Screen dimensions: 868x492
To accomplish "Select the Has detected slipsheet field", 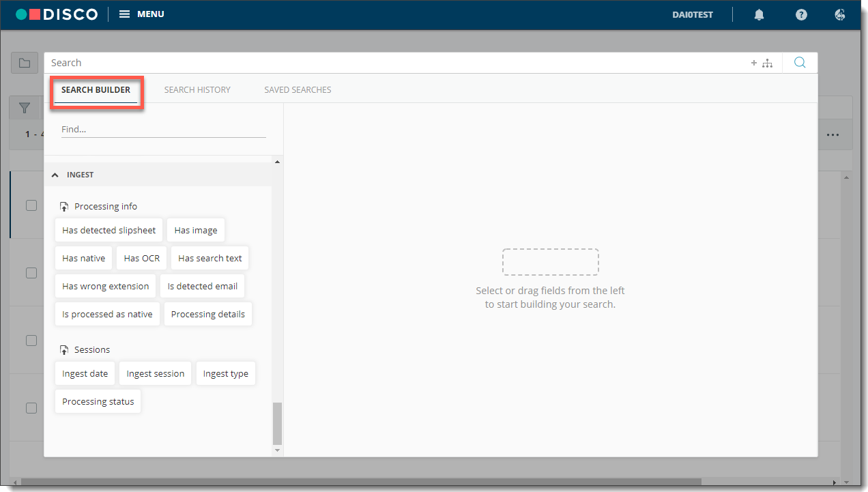I will [108, 230].
